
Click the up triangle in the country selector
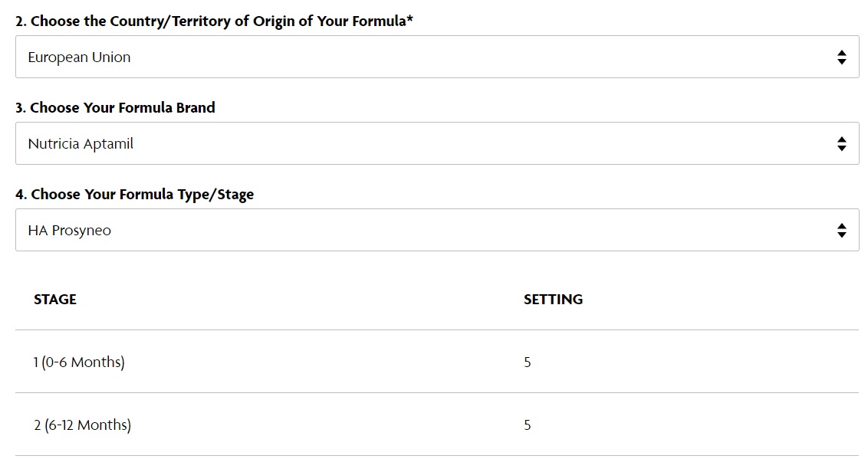point(841,53)
